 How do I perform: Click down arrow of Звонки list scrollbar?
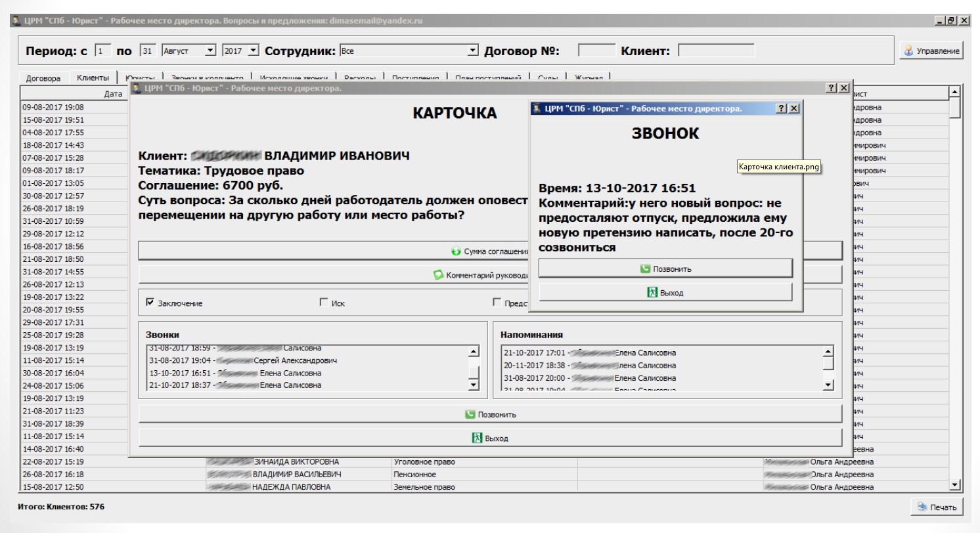point(474,385)
